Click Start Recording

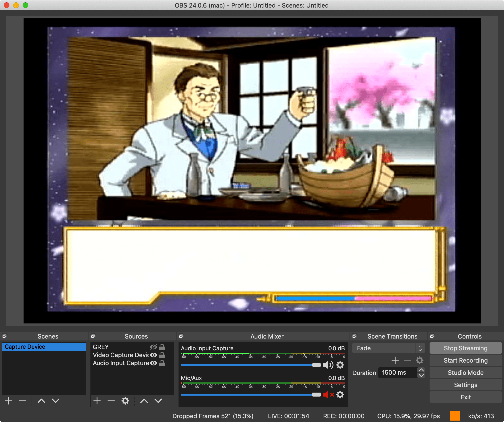coord(466,360)
